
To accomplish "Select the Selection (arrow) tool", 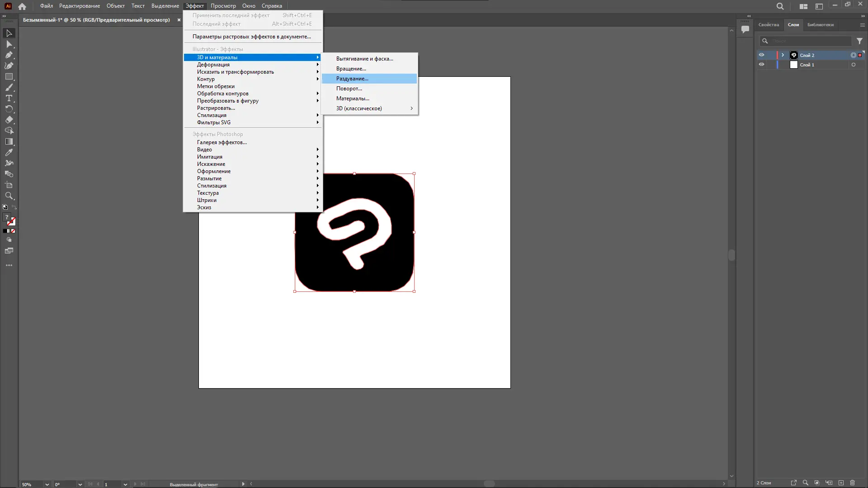I will [9, 33].
